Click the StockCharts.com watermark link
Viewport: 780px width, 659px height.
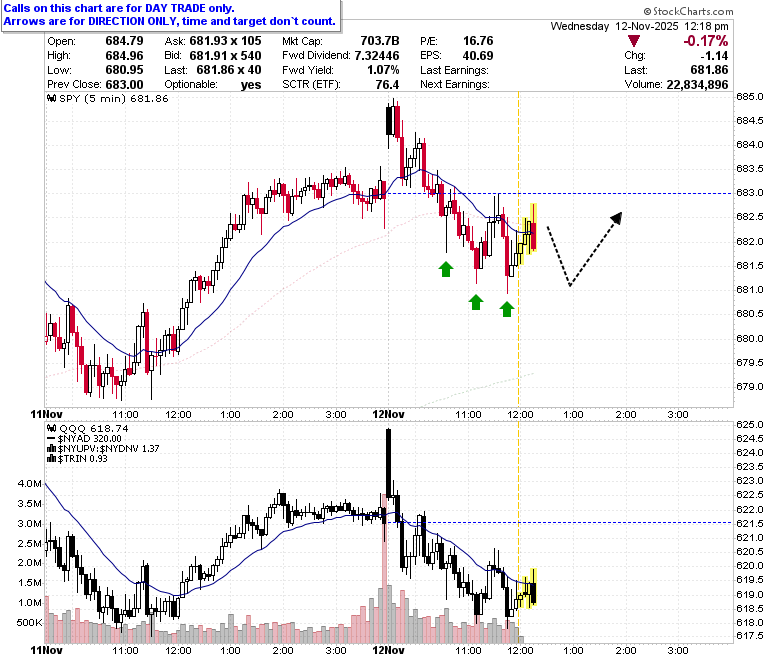tap(688, 11)
